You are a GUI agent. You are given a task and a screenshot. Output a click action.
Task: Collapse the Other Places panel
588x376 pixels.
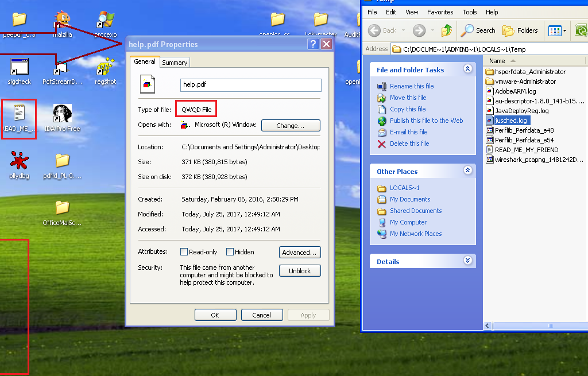467,170
